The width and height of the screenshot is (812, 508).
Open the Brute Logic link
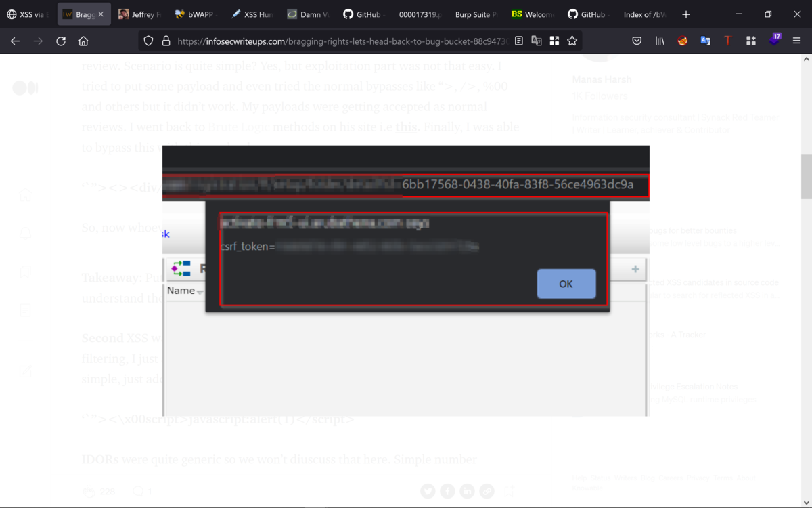pos(238,127)
